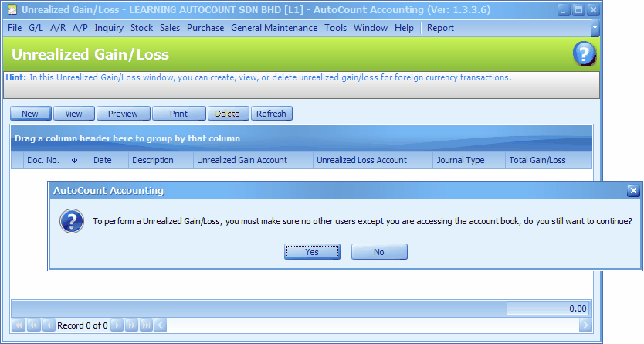This screenshot has height=344, width=644.
Task: Open the File menu
Action: (x=15, y=28)
